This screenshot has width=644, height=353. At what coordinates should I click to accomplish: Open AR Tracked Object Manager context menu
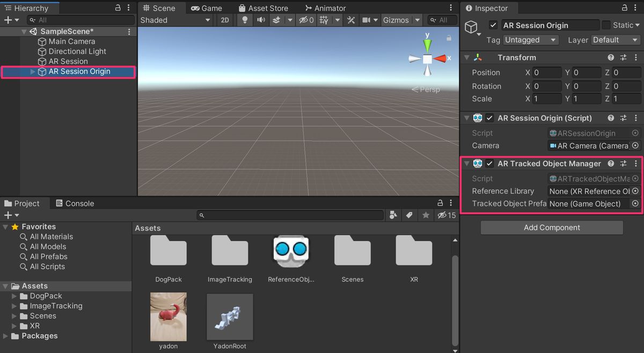point(636,164)
